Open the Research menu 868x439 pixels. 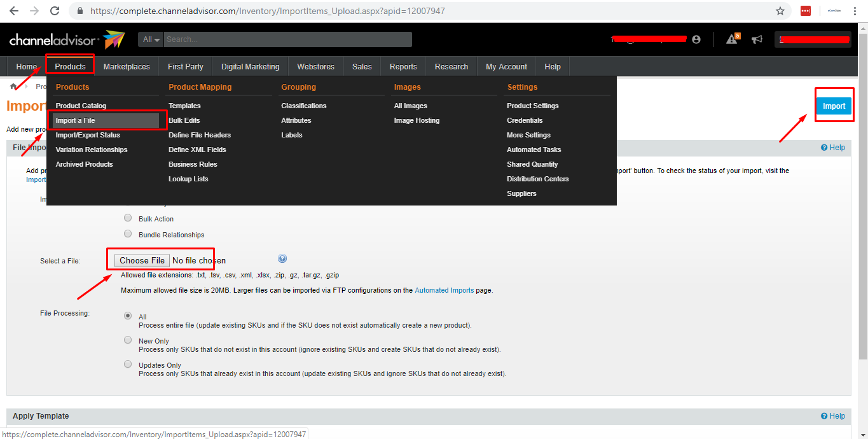tap(451, 67)
